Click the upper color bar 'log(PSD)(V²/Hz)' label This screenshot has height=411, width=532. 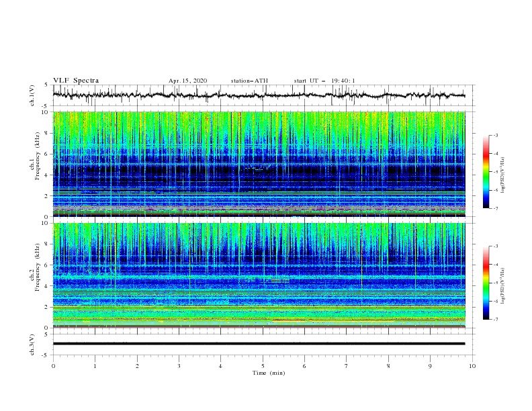tap(503, 175)
